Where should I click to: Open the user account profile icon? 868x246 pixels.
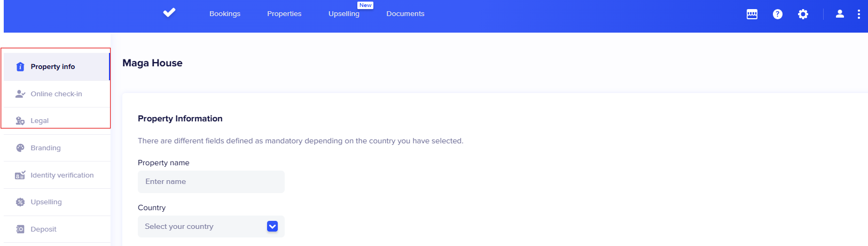coord(840,14)
